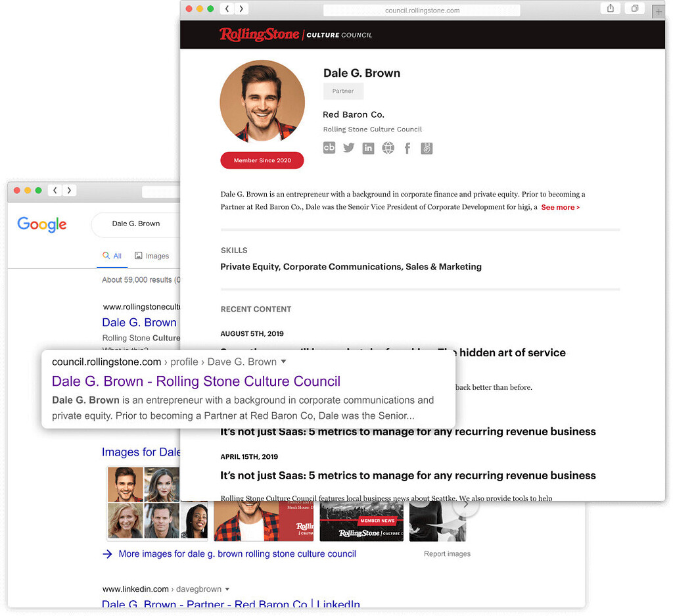673x616 pixels.
Task: Click the Red Baron Co. company name
Action: click(354, 115)
